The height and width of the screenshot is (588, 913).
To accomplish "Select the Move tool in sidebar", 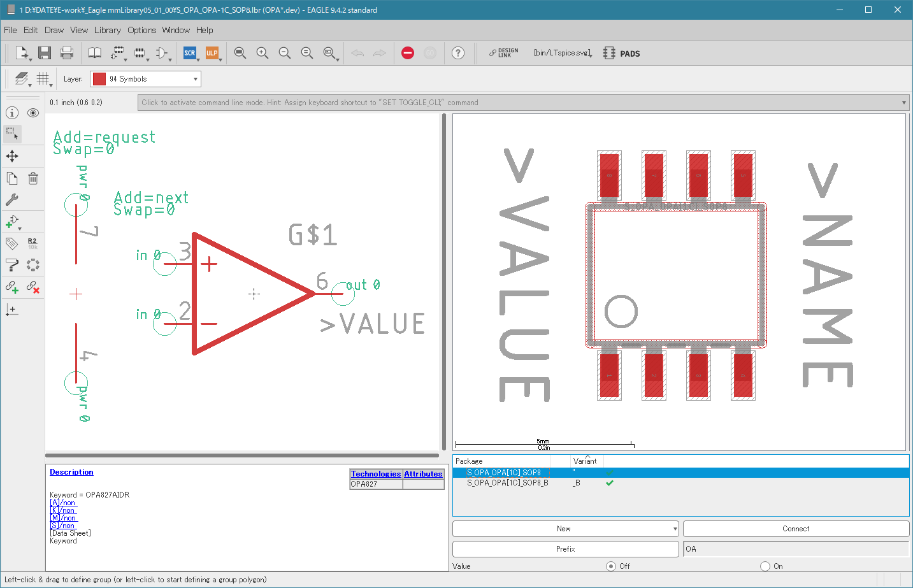I will pyautogui.click(x=12, y=156).
